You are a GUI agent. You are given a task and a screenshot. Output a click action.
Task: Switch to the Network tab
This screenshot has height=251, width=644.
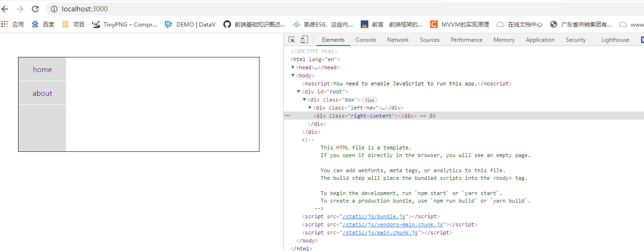(x=398, y=40)
